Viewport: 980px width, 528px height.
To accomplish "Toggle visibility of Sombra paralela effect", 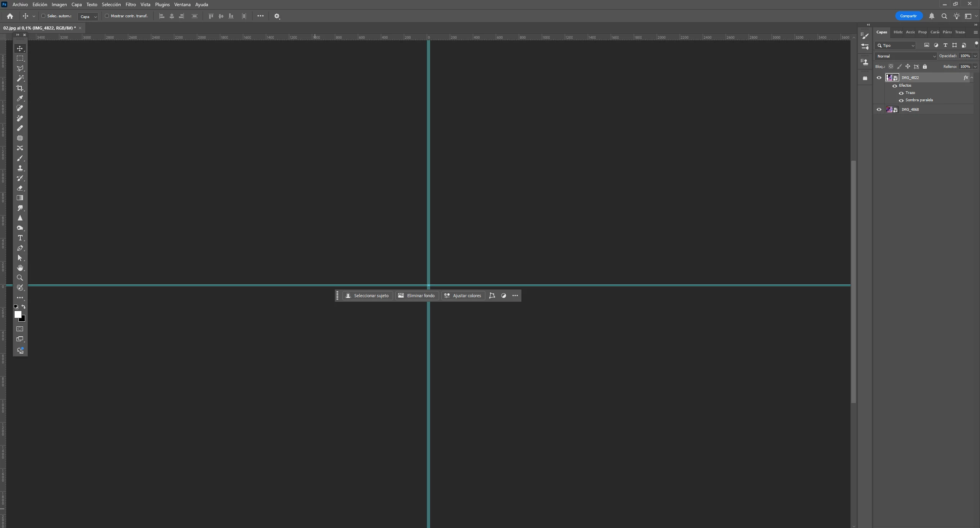I will coord(901,100).
